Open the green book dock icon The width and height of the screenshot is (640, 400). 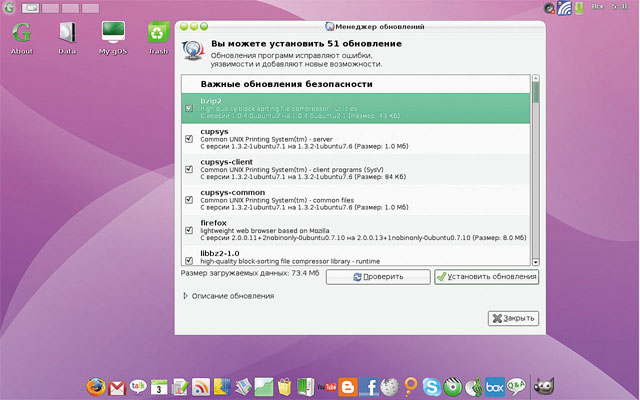click(305, 387)
